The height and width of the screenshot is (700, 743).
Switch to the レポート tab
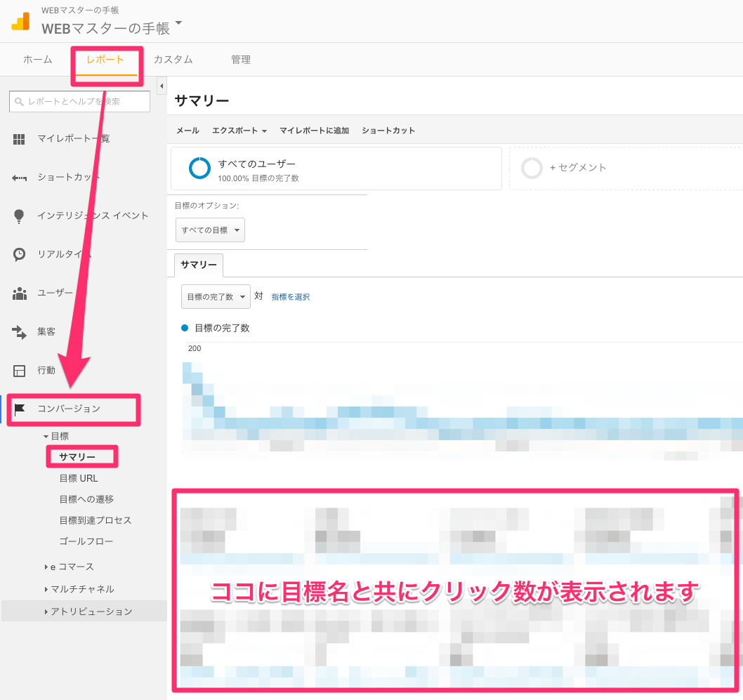click(x=106, y=60)
